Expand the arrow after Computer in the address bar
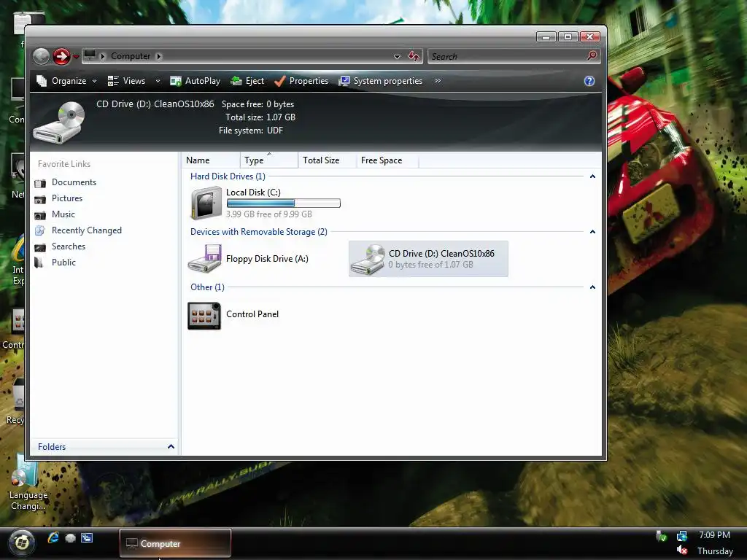The image size is (747, 560). click(158, 56)
